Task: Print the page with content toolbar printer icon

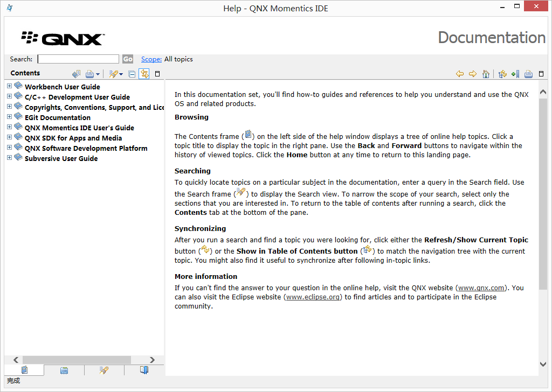Action: [528, 74]
